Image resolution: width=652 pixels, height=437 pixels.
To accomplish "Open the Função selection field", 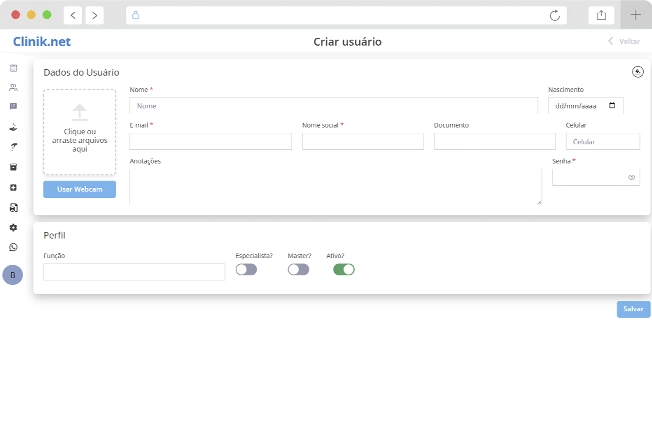I will point(134,272).
